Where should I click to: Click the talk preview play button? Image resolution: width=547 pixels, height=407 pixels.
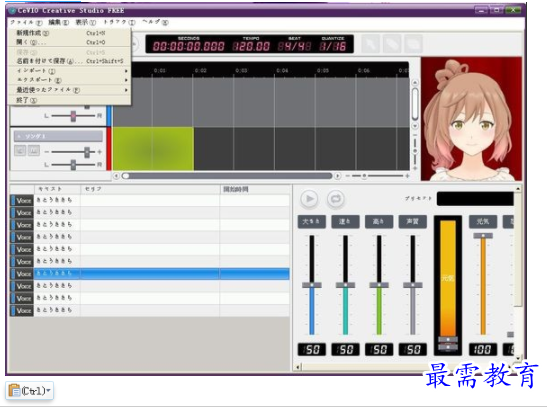pos(309,199)
